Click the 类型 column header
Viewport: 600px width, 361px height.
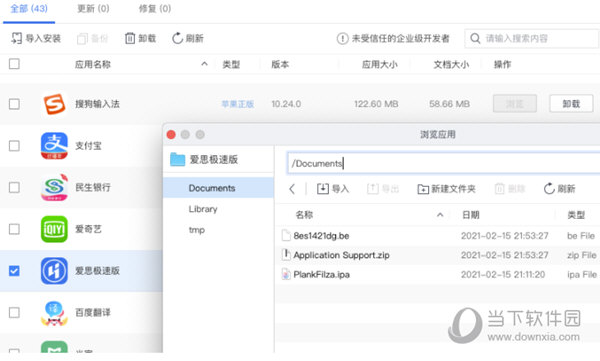(231, 64)
